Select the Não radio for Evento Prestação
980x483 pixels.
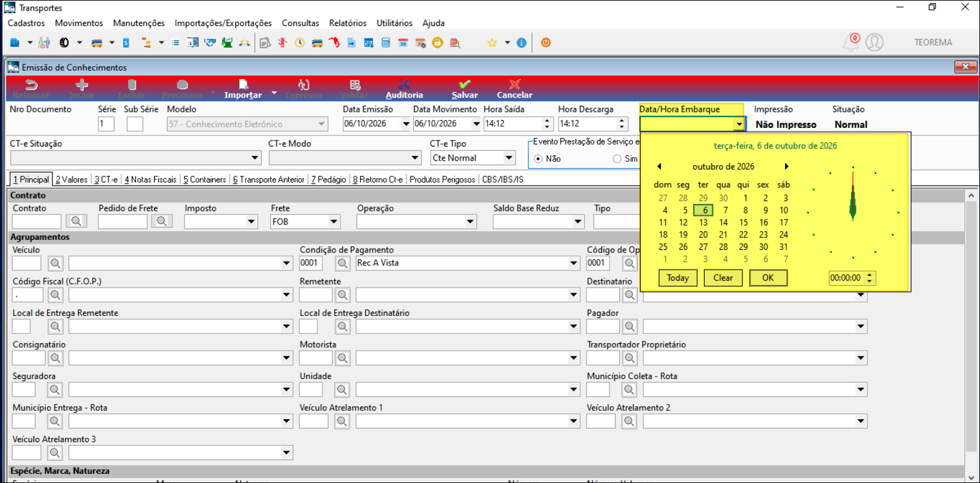(538, 159)
